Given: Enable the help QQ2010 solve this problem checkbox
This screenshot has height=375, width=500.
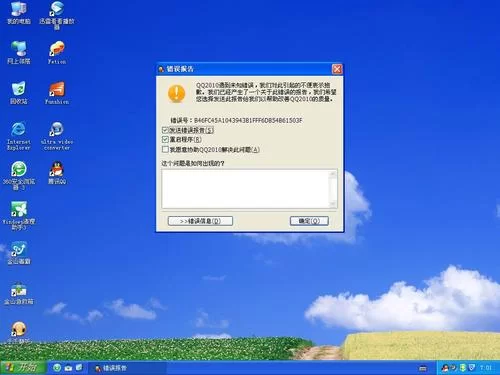Looking at the screenshot, I should click(165, 149).
